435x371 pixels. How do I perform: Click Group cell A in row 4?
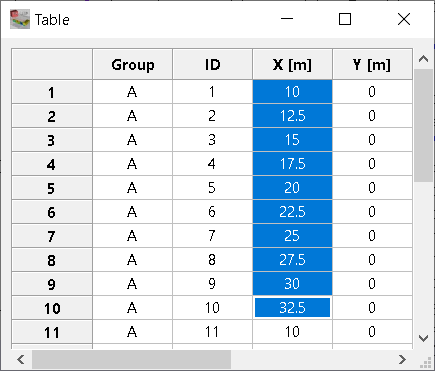point(133,164)
